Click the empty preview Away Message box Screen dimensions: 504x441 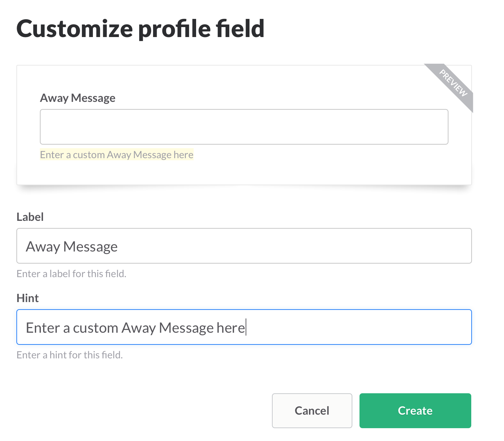click(244, 127)
